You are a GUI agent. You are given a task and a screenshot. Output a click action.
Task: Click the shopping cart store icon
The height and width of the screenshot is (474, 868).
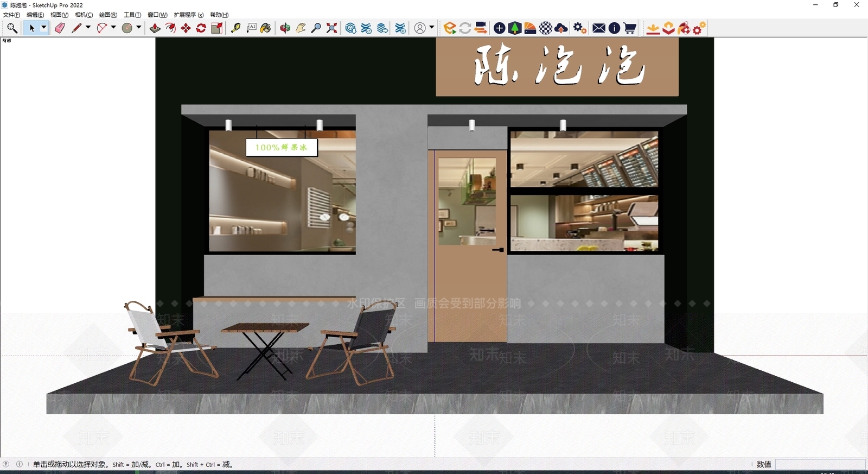[x=629, y=28]
